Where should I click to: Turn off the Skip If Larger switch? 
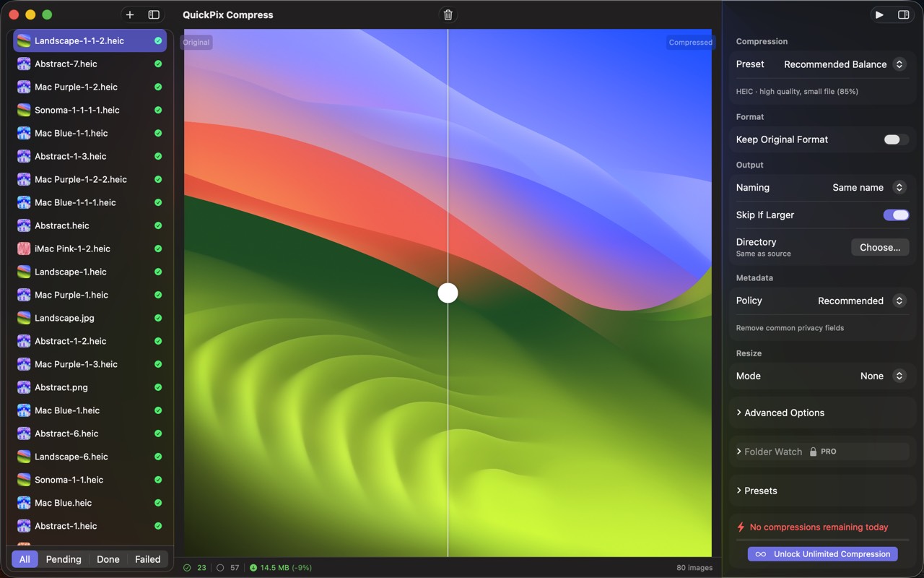click(x=896, y=215)
